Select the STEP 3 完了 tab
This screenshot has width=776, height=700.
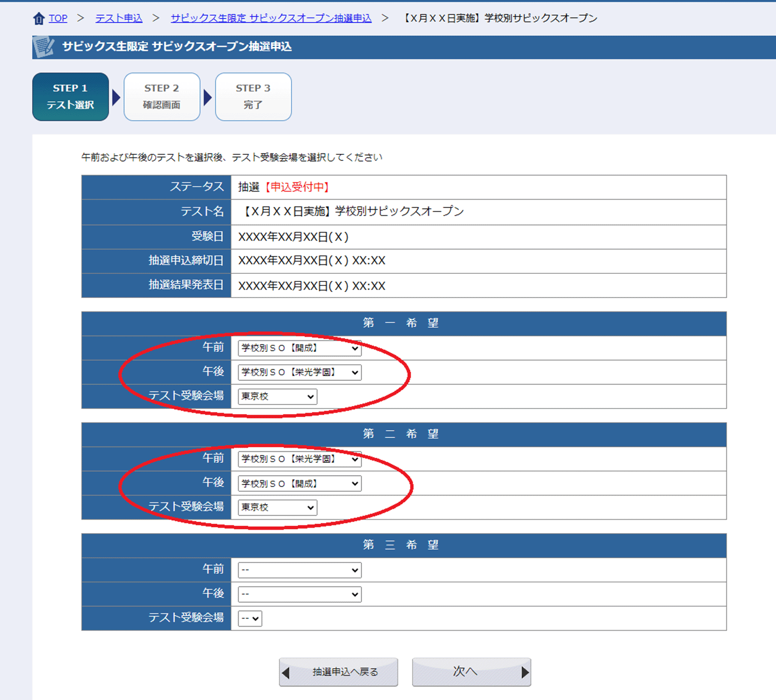tap(253, 96)
